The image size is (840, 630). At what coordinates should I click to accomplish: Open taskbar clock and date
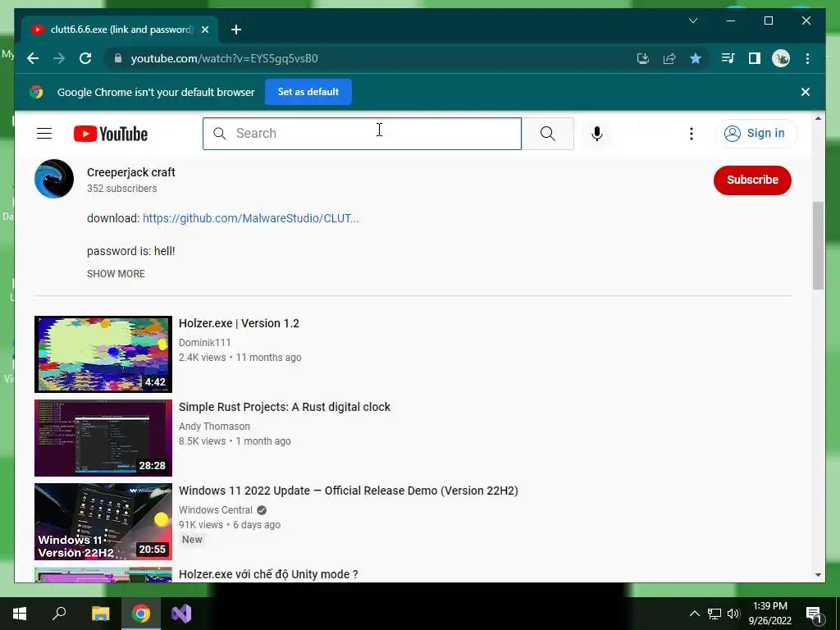tap(769, 614)
